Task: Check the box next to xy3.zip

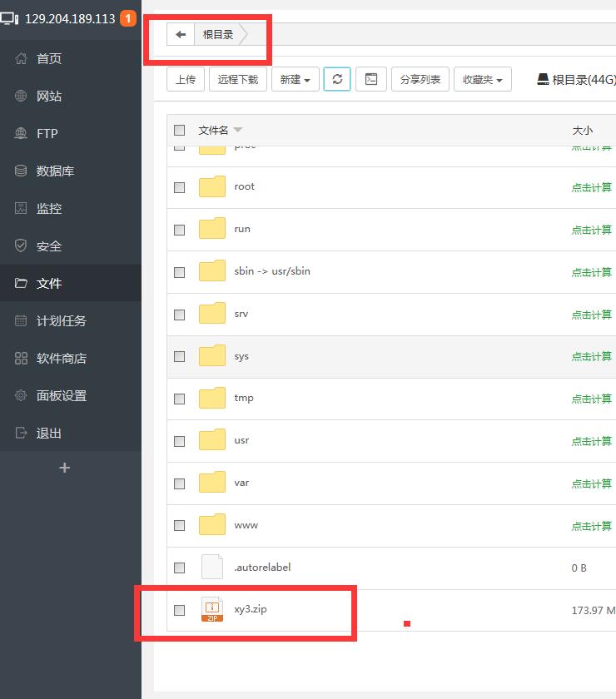Action: (x=179, y=610)
